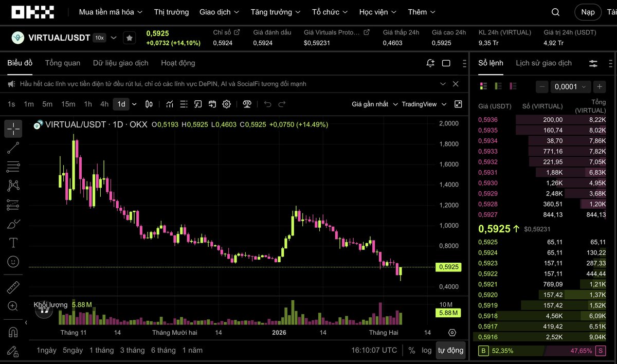Switch to Dữ liệu giao dịch tab

point(121,63)
